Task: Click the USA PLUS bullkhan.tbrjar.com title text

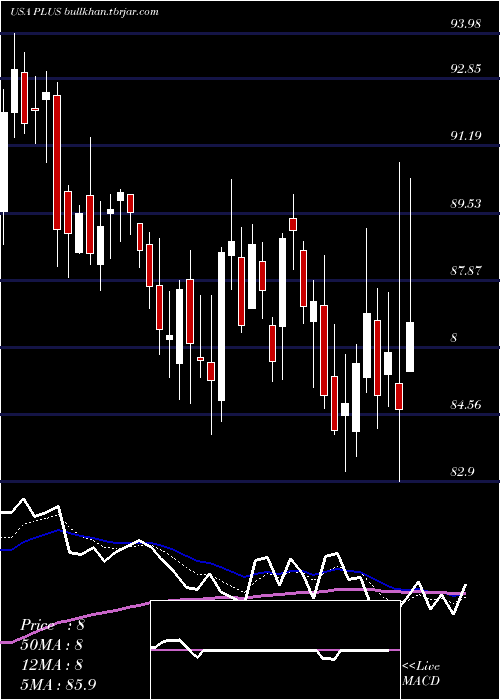Action: tap(84, 11)
